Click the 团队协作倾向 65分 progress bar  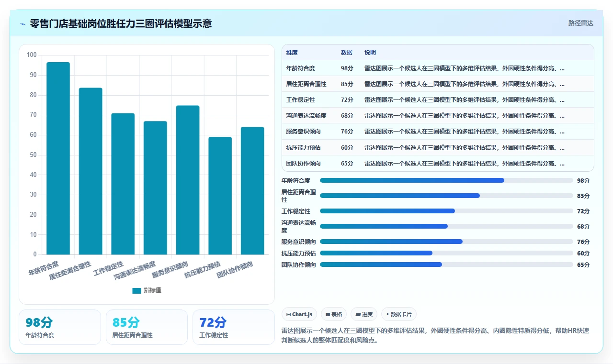(x=446, y=265)
